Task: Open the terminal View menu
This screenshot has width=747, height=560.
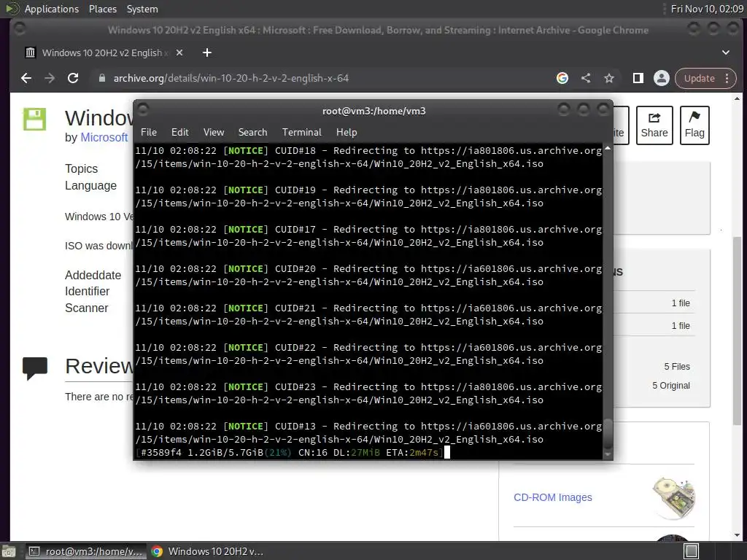Action: [x=214, y=132]
